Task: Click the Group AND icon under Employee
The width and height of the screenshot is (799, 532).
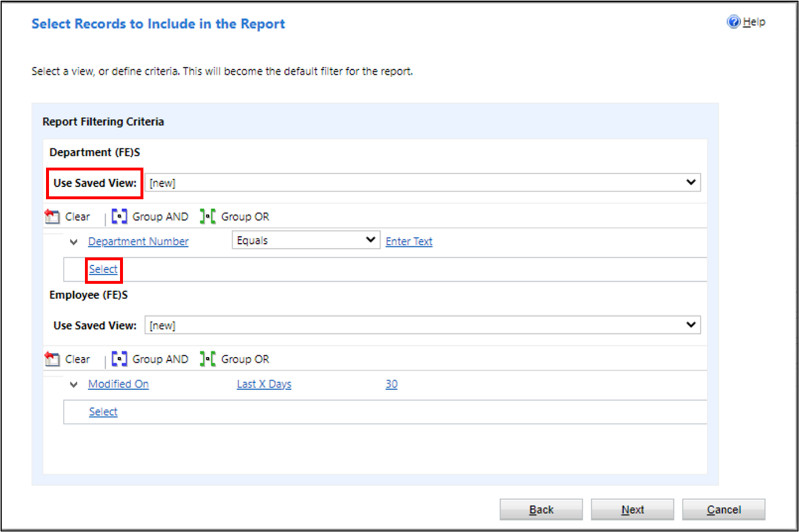Action: [119, 359]
